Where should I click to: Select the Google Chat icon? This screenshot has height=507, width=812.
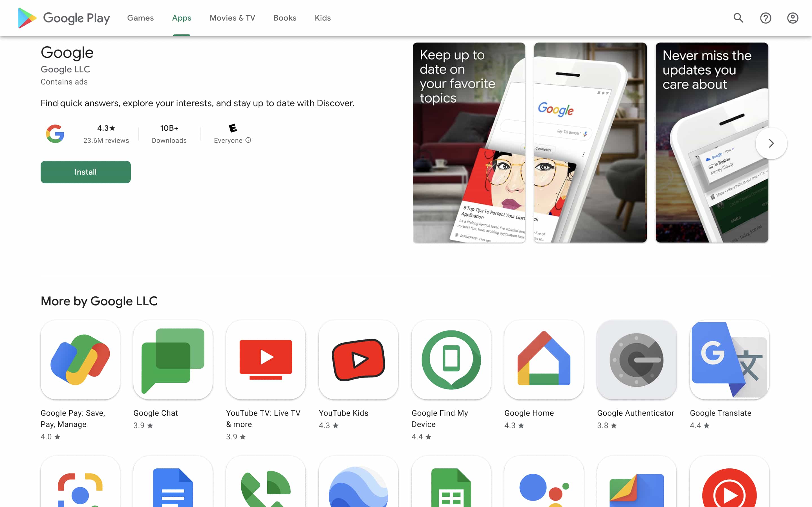pos(173,359)
